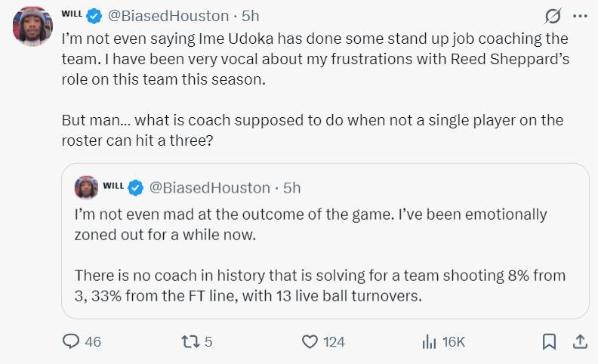Click verified badge in quoted tweet
The width and height of the screenshot is (598, 364).
136,187
